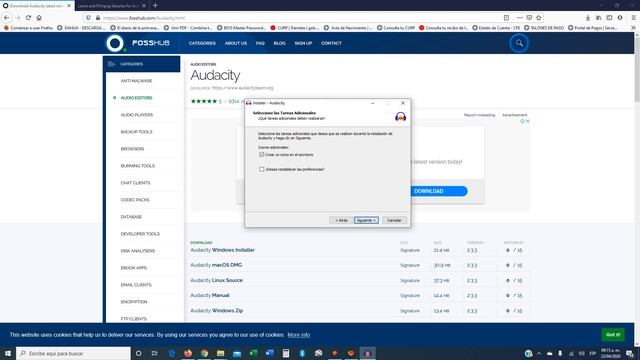Open File Explorer from the taskbar
The width and height of the screenshot is (640, 360).
pos(220,353)
